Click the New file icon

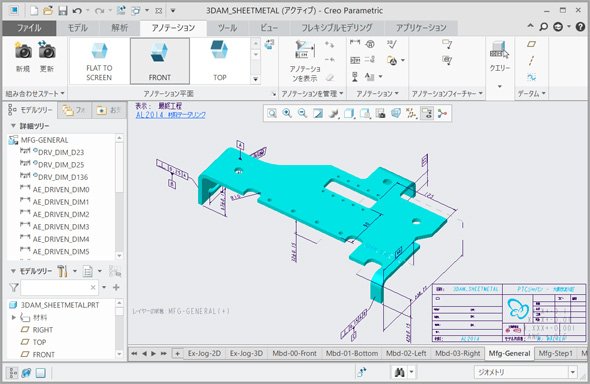(x=34, y=11)
